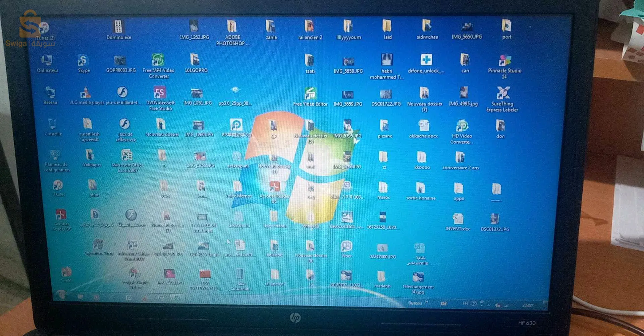Open the drfone_unlock installer icon
The height and width of the screenshot is (336, 644).
click(426, 61)
